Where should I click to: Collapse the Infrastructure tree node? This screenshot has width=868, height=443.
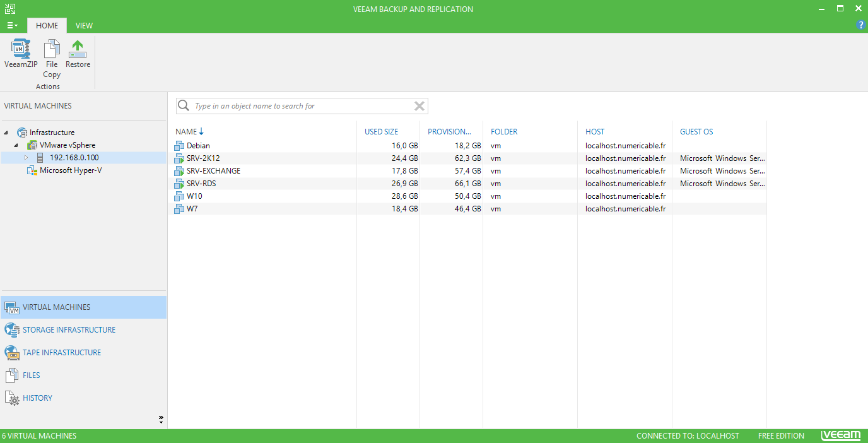(6, 133)
